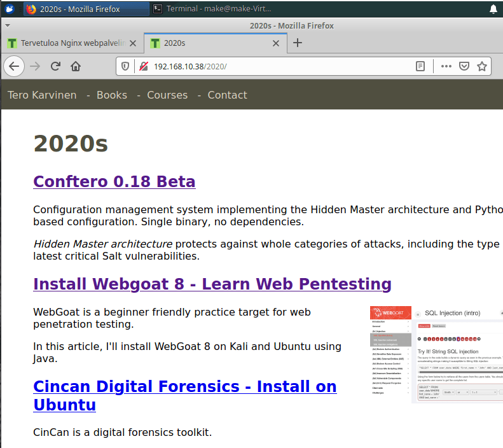503x448 pixels.
Task: Click the Save to Pocket icon
Action: click(x=464, y=66)
